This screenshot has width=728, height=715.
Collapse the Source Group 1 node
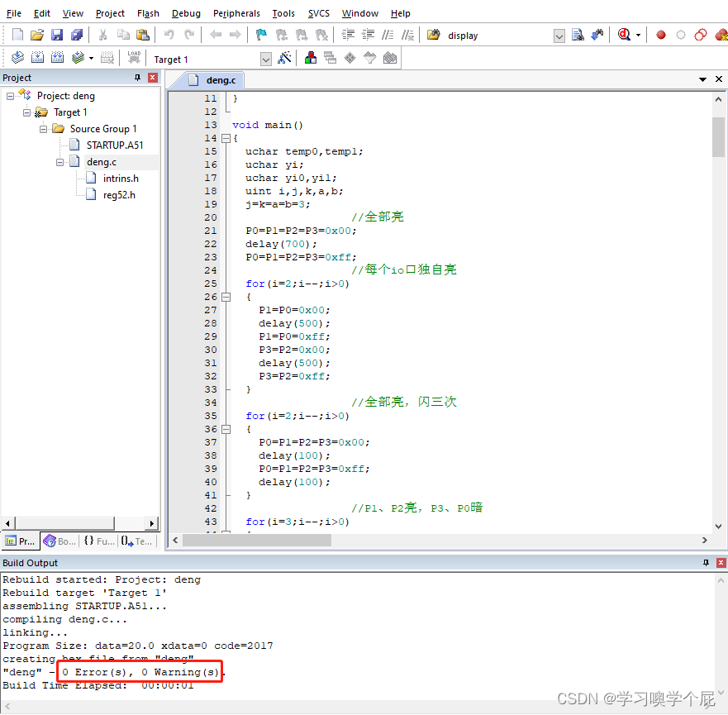point(43,129)
